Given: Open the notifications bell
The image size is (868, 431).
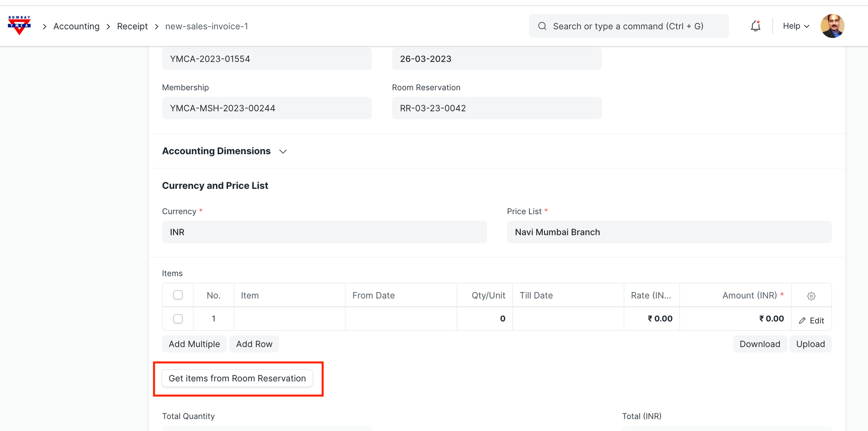Looking at the screenshot, I should click(755, 26).
